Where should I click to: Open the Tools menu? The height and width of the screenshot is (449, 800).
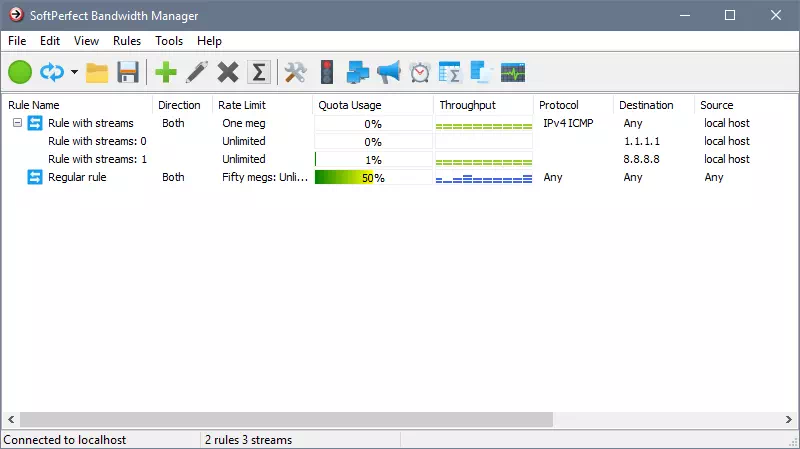pyautogui.click(x=169, y=41)
